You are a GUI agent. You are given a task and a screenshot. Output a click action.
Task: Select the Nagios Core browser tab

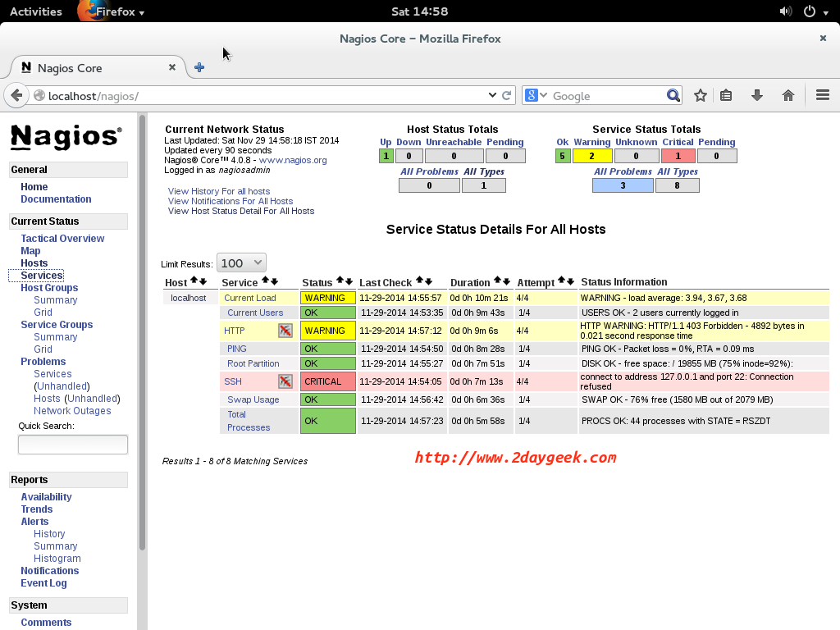(98, 68)
